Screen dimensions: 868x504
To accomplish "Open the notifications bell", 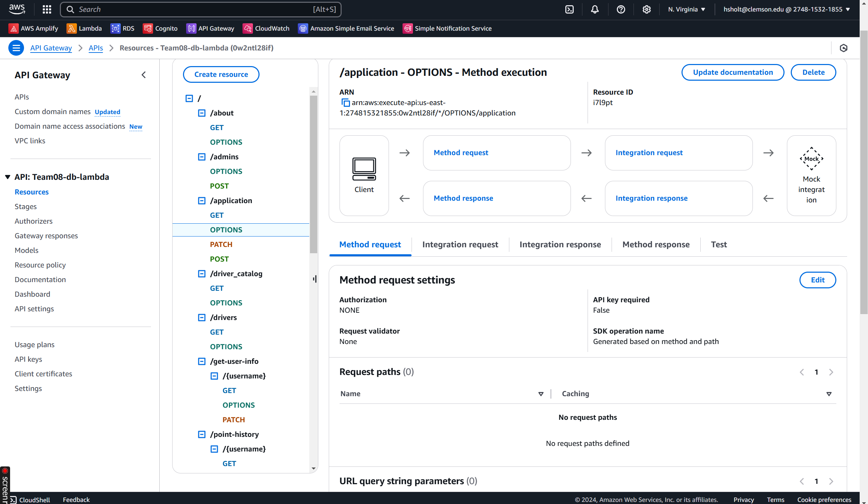I will coord(595,9).
